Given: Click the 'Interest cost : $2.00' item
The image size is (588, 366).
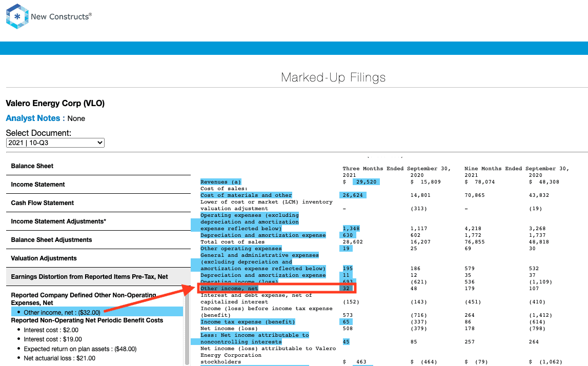Looking at the screenshot, I should click(51, 330).
